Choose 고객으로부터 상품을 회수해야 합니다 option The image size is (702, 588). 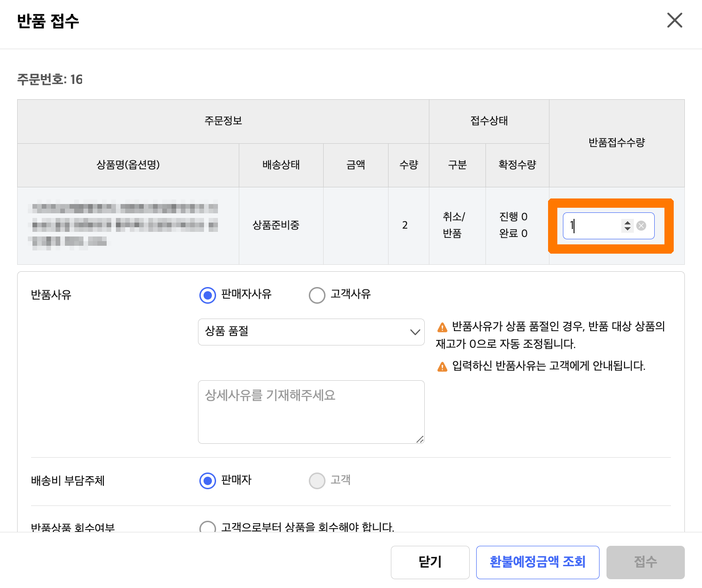(208, 528)
